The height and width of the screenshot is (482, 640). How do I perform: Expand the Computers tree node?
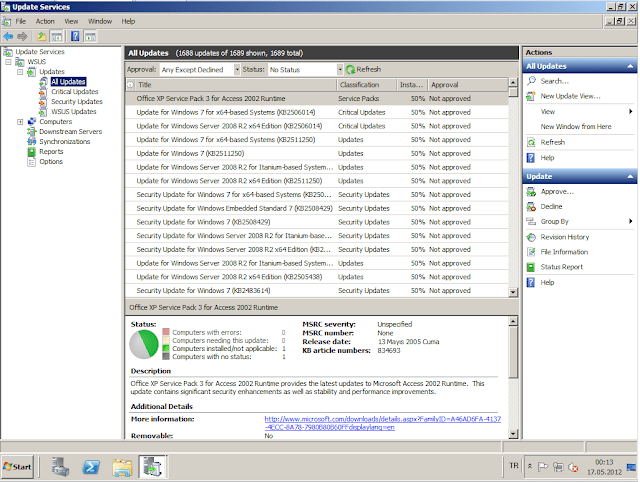19,122
